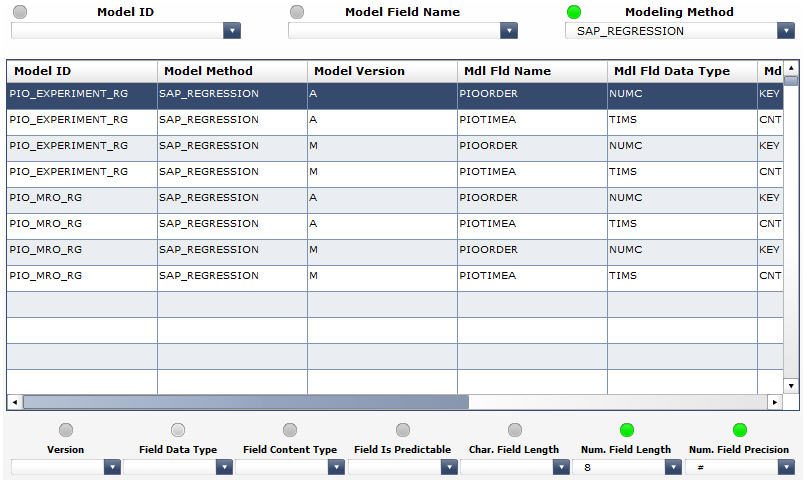Expand the Modeling Method SAP_REGRESSION dropdown
The width and height of the screenshot is (805, 480).
pos(785,31)
